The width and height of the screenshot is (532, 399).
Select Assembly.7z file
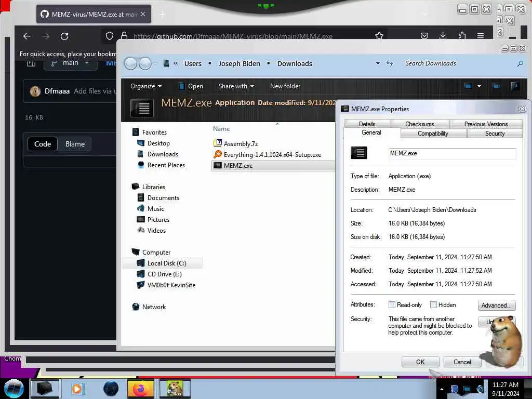coord(236,143)
